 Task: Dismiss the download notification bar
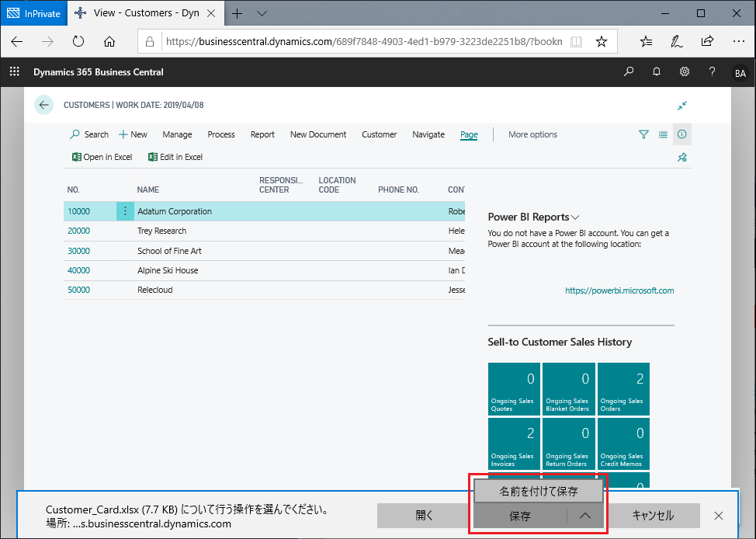(x=719, y=516)
